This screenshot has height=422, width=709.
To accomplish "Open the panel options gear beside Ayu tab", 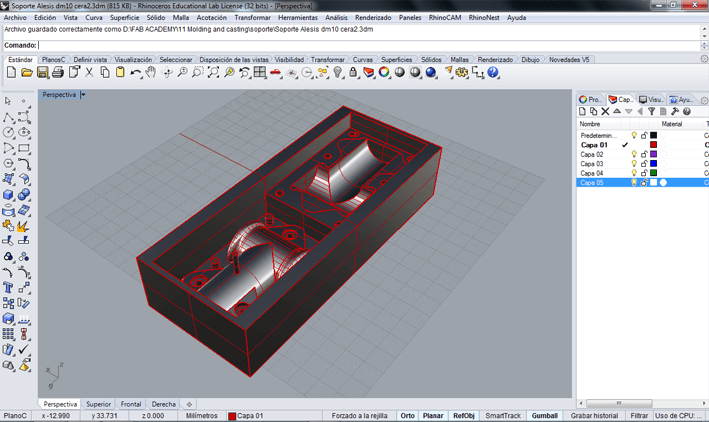I will 704,100.
